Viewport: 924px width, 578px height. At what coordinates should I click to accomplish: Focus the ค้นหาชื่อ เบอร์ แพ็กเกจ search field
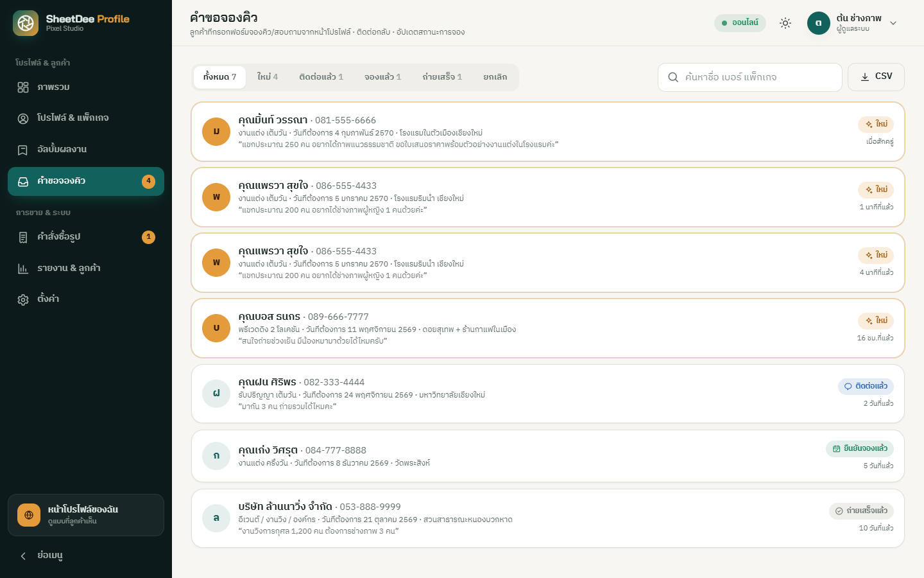coord(750,77)
